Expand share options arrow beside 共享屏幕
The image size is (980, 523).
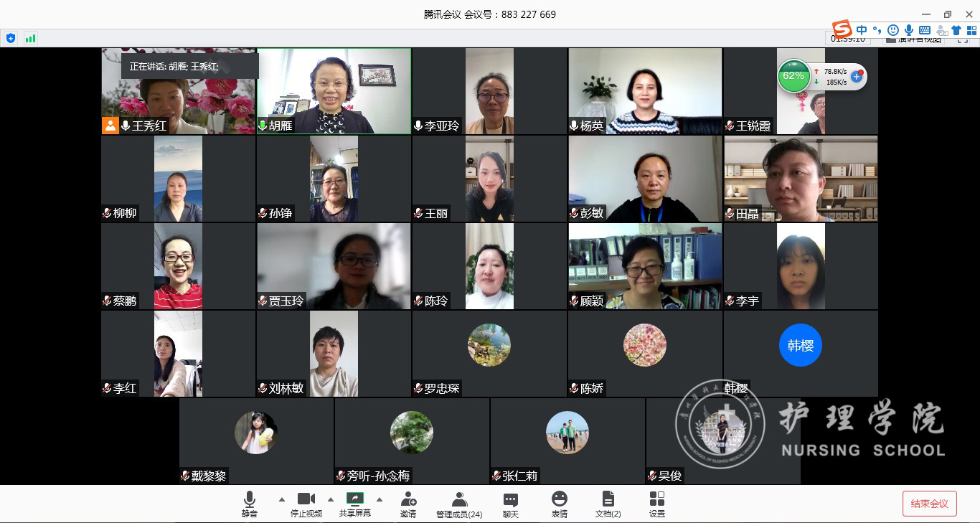[380, 499]
